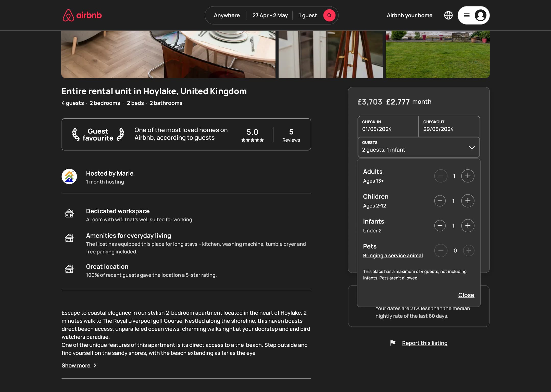
Task: Open the garden lawn photo
Action: (x=437, y=54)
